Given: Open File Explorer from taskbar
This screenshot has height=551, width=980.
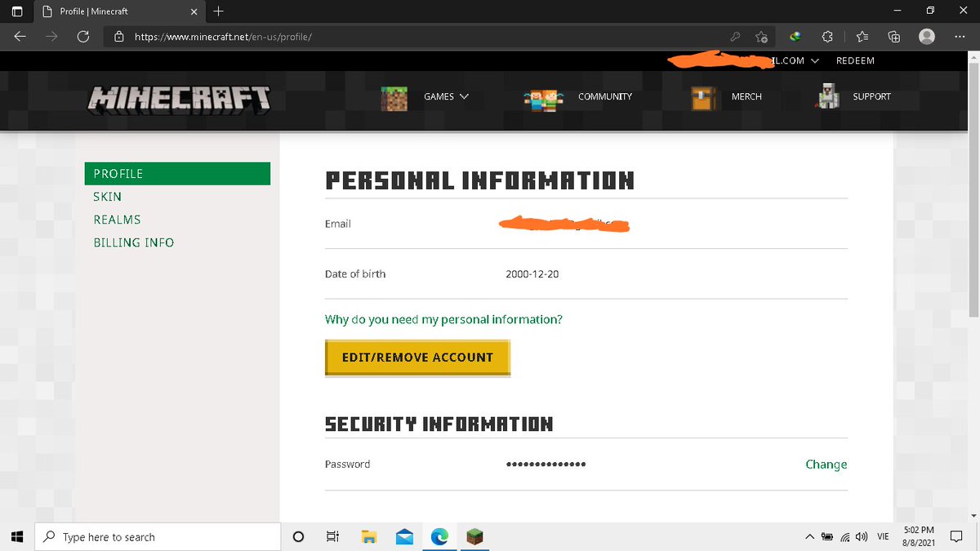Looking at the screenshot, I should point(368,536).
